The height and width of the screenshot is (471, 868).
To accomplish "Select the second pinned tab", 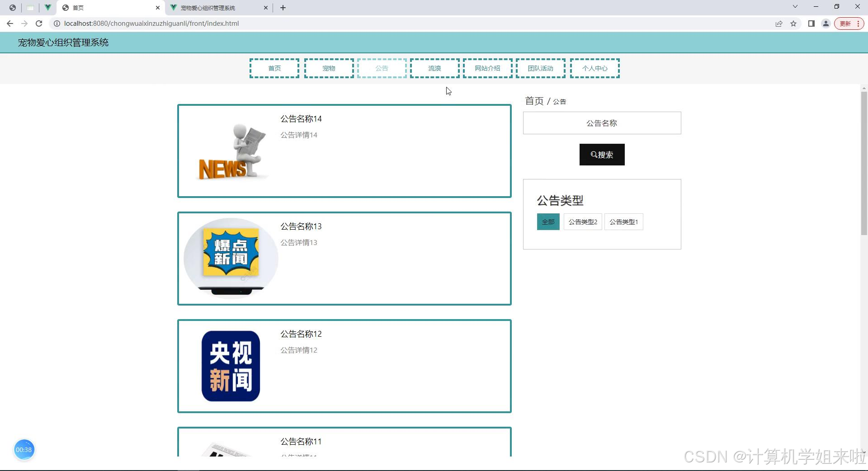I will (x=30, y=8).
